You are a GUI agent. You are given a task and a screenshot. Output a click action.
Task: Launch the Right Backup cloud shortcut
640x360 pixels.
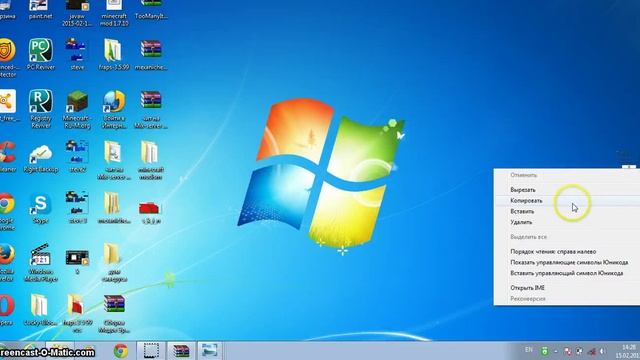point(40,158)
